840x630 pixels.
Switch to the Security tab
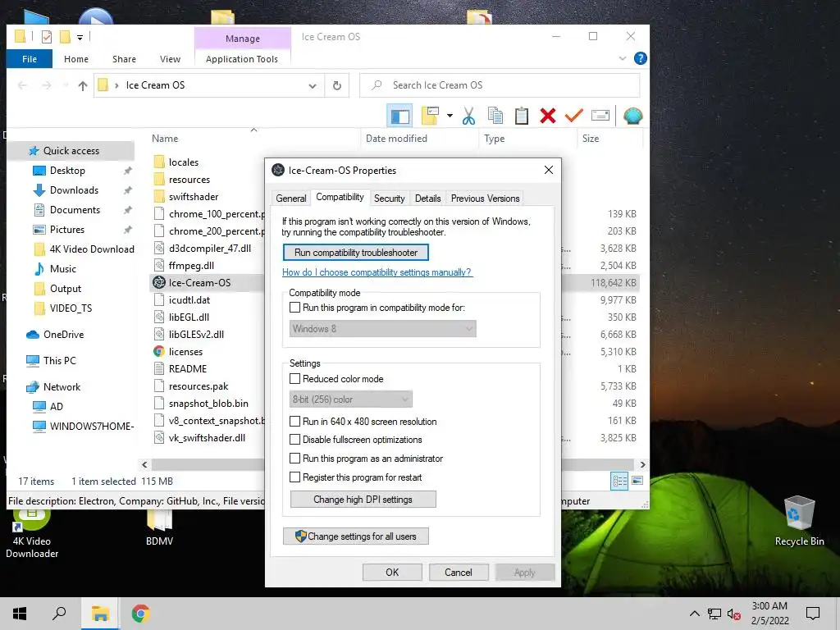point(390,199)
